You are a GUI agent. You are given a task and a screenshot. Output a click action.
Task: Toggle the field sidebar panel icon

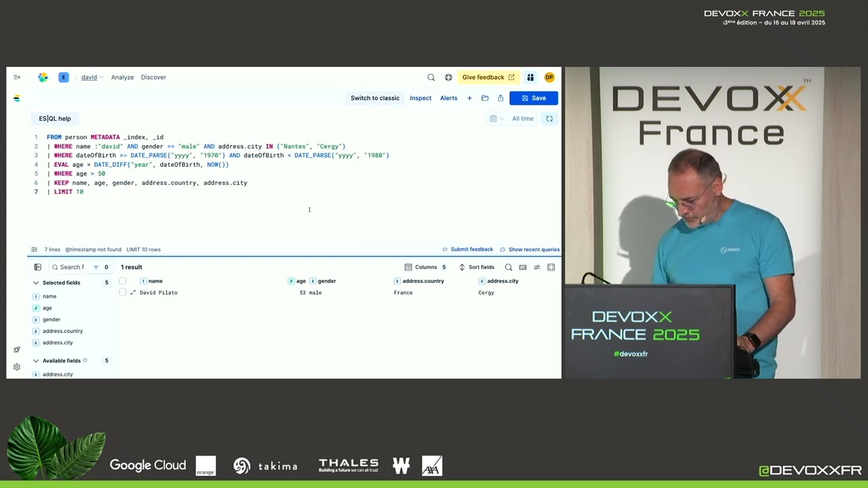(x=37, y=267)
